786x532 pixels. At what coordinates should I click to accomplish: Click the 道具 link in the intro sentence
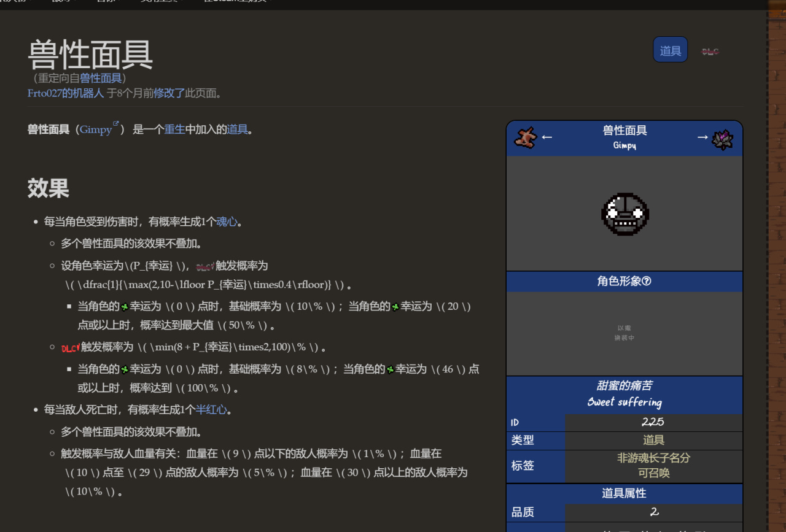[x=237, y=129]
